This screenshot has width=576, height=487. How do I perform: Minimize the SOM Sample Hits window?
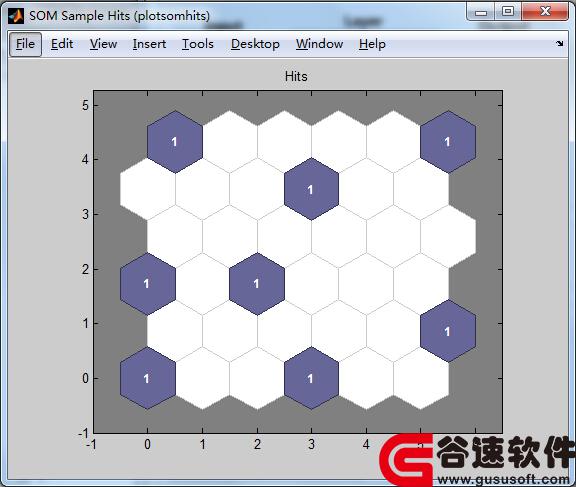click(x=480, y=12)
